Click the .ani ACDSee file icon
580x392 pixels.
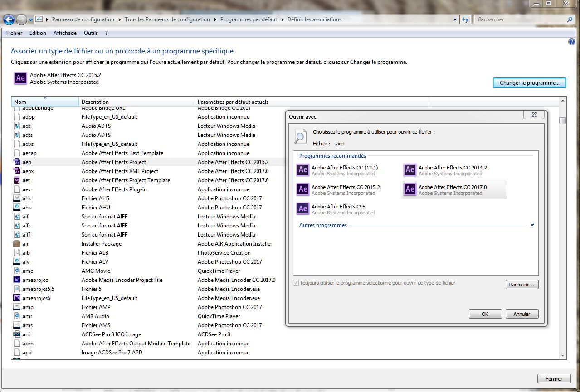(17, 334)
